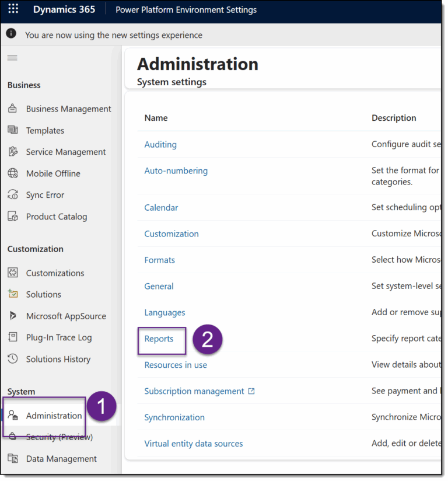Open the Product Catalog
The image size is (448, 481).
(x=55, y=217)
